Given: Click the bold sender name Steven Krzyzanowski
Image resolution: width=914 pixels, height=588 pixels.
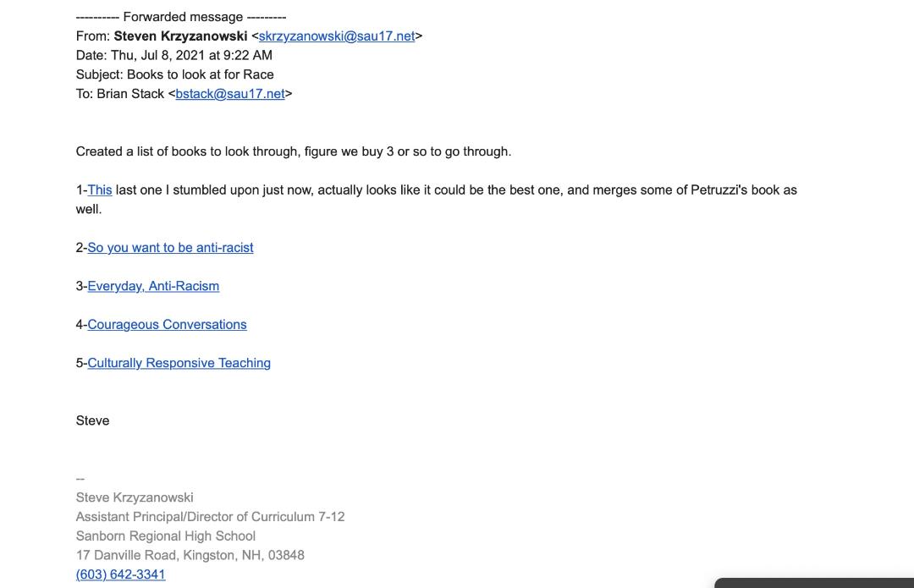Looking at the screenshot, I should coord(180,36).
